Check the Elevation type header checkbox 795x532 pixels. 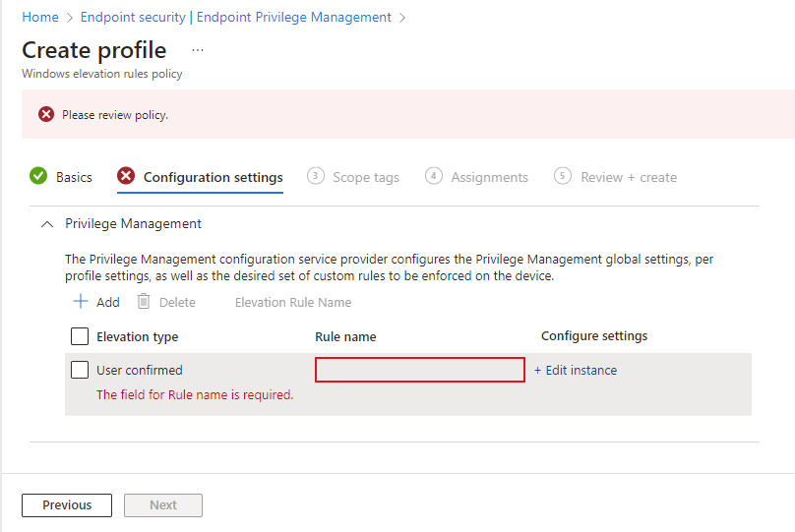pos(80,336)
